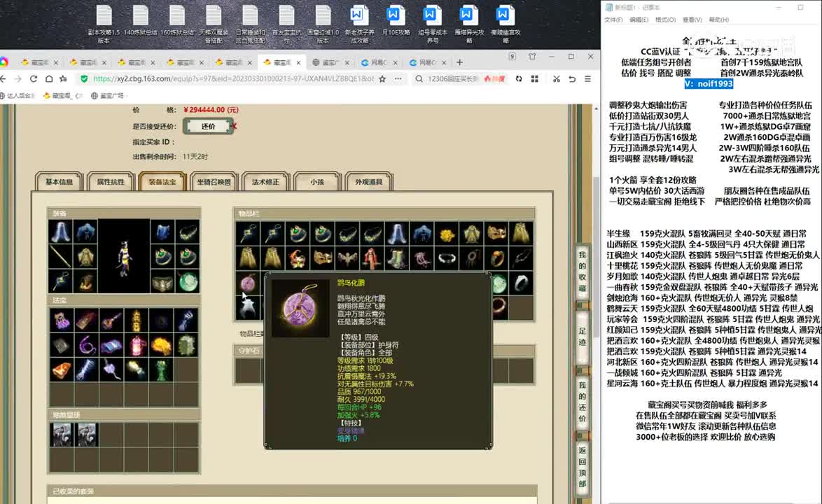Click the browser forward arrow
The image size is (822, 504).
[x=18, y=78]
